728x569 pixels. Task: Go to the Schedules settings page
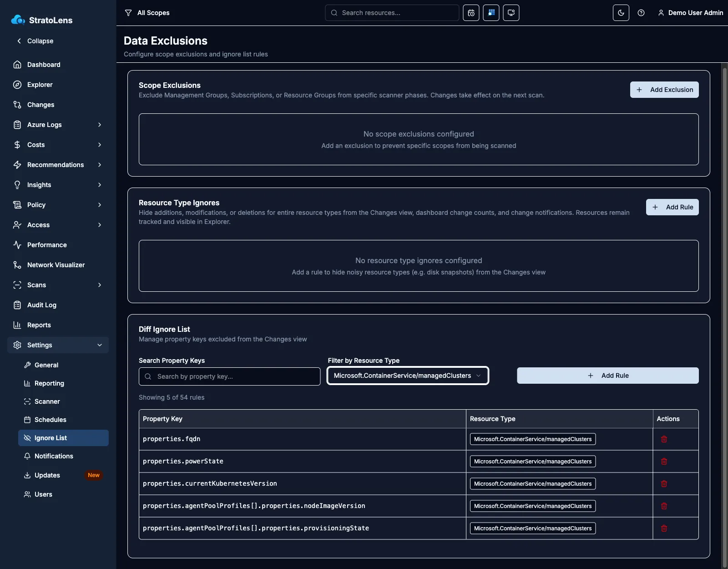(63, 420)
